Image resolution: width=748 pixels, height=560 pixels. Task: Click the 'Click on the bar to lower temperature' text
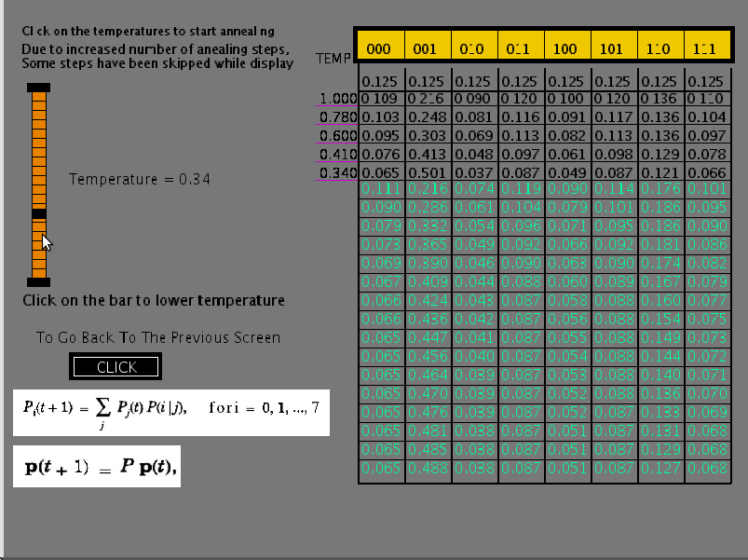point(154,301)
